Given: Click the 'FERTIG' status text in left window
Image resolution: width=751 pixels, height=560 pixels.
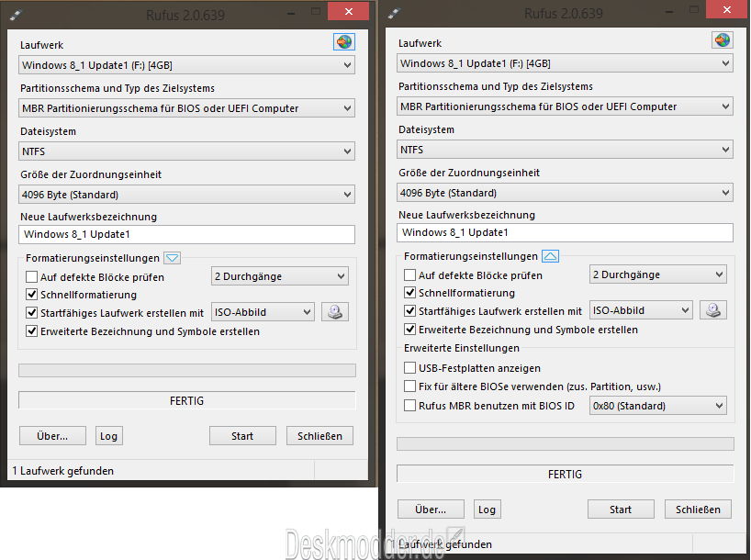Looking at the screenshot, I should (x=186, y=400).
